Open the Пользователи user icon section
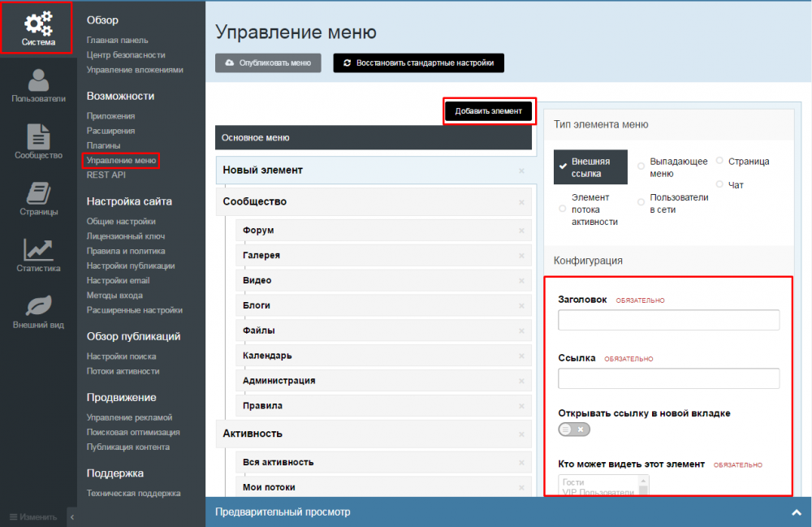The image size is (812, 527). (x=38, y=85)
